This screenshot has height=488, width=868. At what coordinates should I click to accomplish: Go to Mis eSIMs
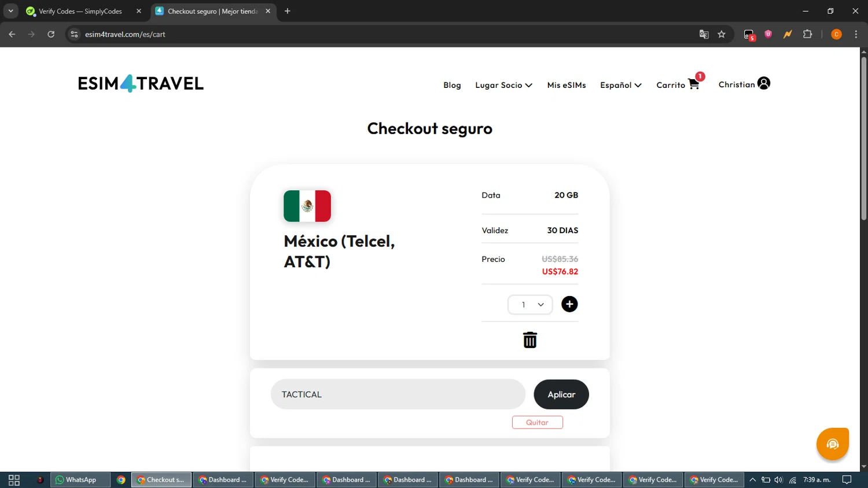point(567,85)
